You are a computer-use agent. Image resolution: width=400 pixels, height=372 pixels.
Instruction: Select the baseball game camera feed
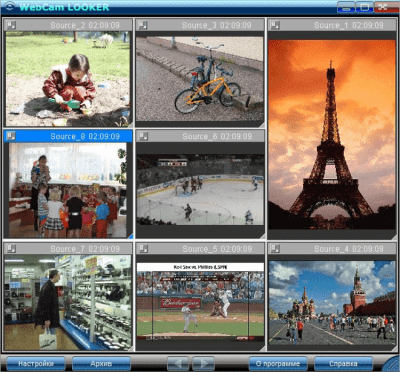(200, 301)
